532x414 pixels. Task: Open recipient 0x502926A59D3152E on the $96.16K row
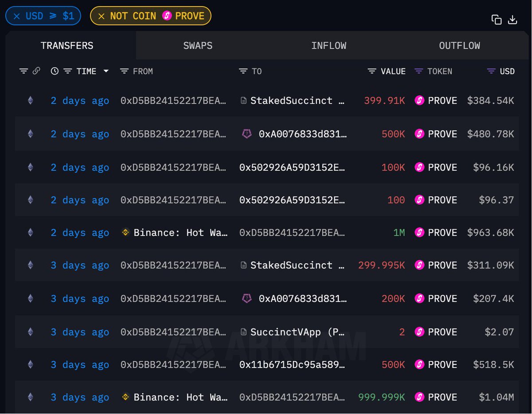coord(292,167)
